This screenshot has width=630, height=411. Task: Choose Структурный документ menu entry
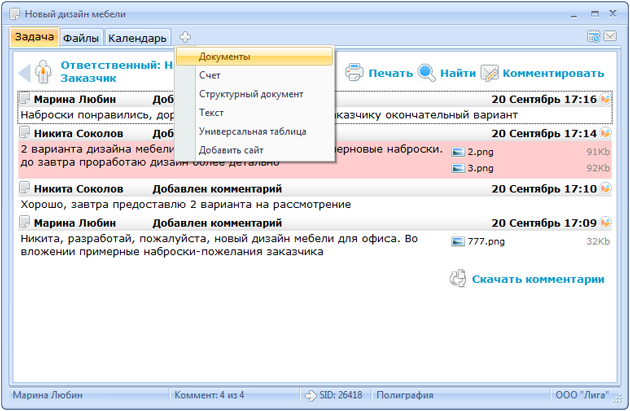click(x=254, y=94)
